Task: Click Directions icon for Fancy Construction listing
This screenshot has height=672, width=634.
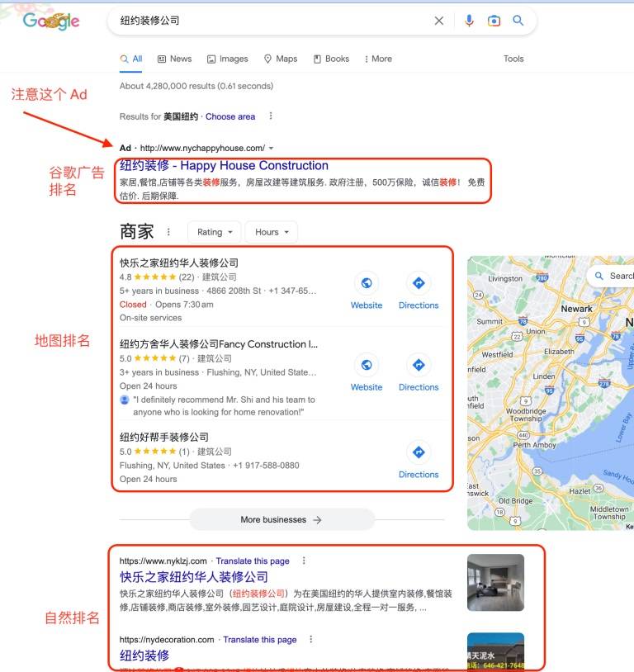Action: tap(419, 365)
